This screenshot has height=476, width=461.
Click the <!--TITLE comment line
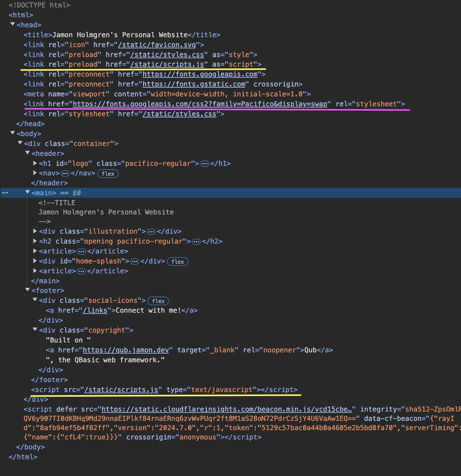pos(57,203)
